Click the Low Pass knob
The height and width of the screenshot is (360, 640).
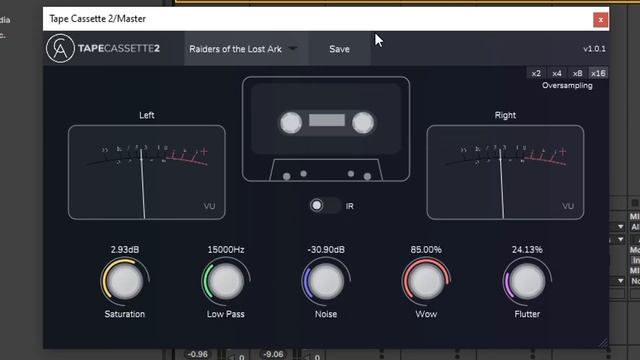point(226,281)
